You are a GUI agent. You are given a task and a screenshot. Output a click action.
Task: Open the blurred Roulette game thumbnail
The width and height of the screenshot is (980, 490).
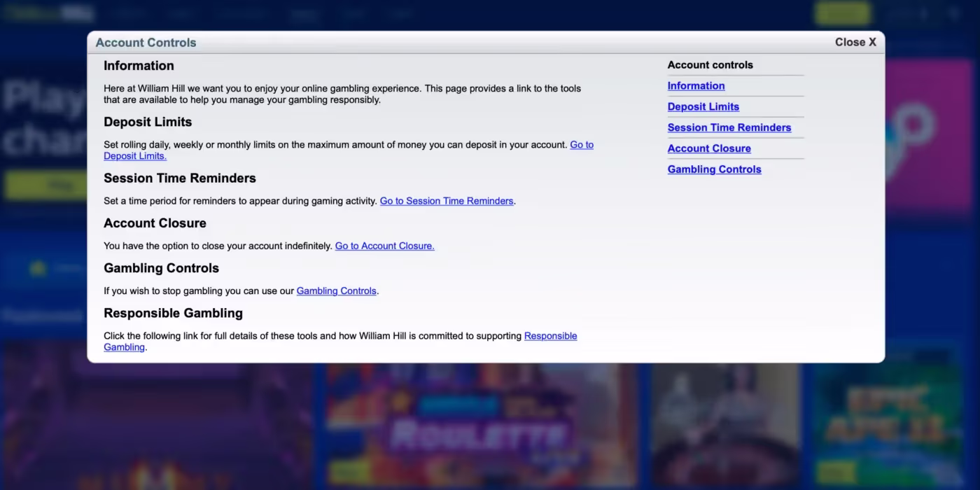(x=479, y=427)
